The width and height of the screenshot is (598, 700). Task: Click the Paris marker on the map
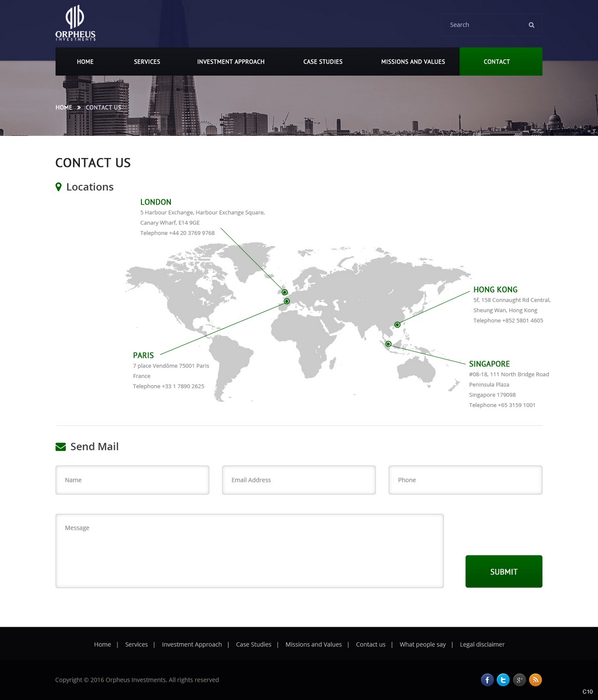coord(286,301)
